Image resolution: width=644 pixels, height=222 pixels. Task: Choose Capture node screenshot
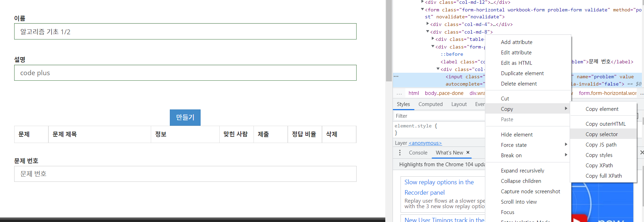point(530,192)
